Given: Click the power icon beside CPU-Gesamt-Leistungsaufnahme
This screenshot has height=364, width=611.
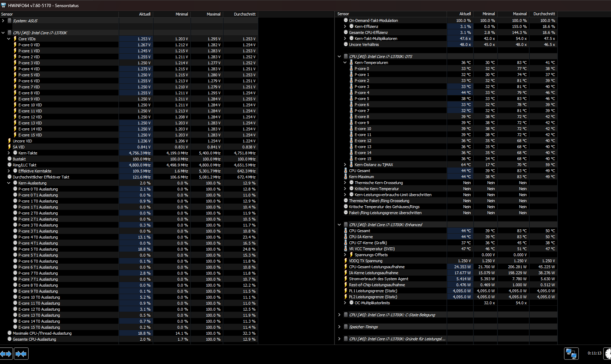Looking at the screenshot, I should (x=346, y=267).
